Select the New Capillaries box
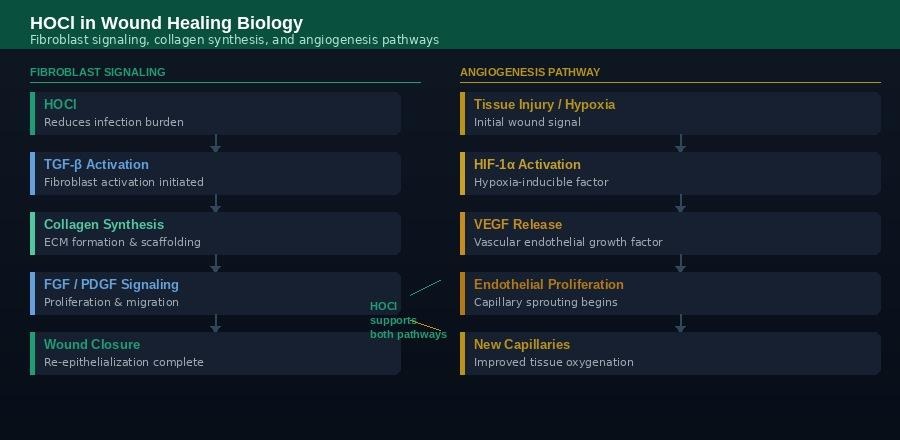Image resolution: width=900 pixels, height=440 pixels. click(670, 353)
